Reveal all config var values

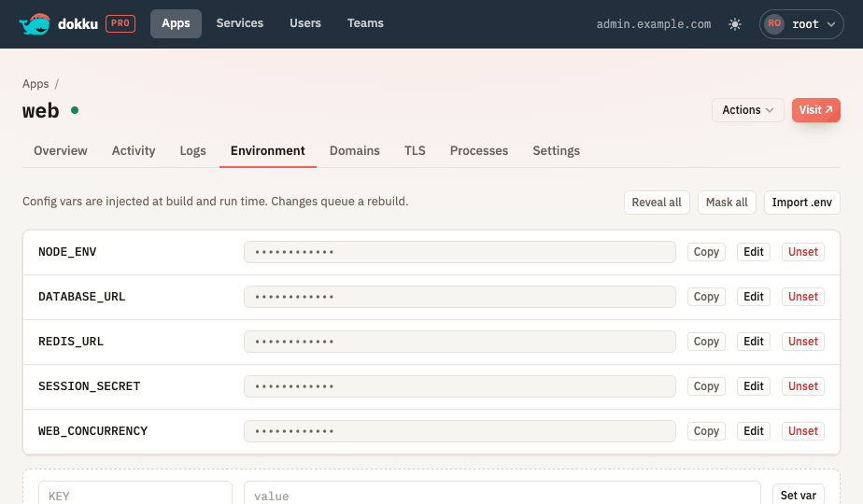pyautogui.click(x=657, y=203)
